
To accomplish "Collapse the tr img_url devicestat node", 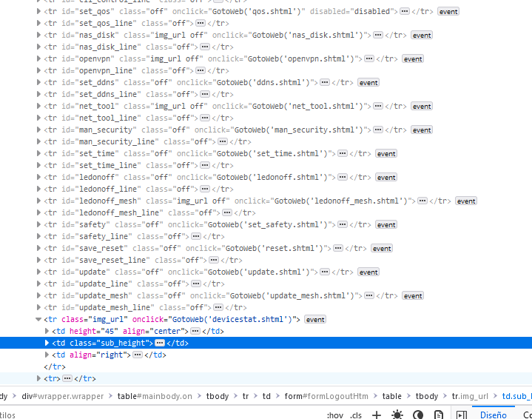I will tap(39, 320).
